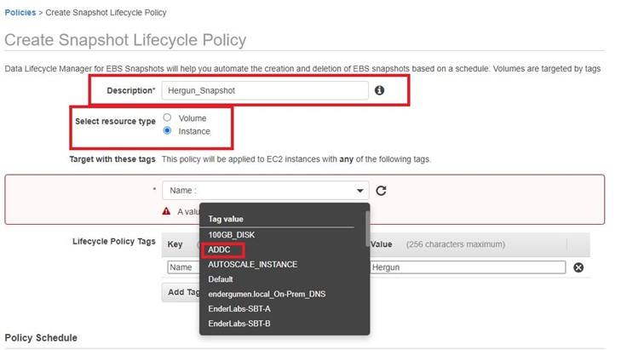Open the Name tag dropdown

point(265,191)
